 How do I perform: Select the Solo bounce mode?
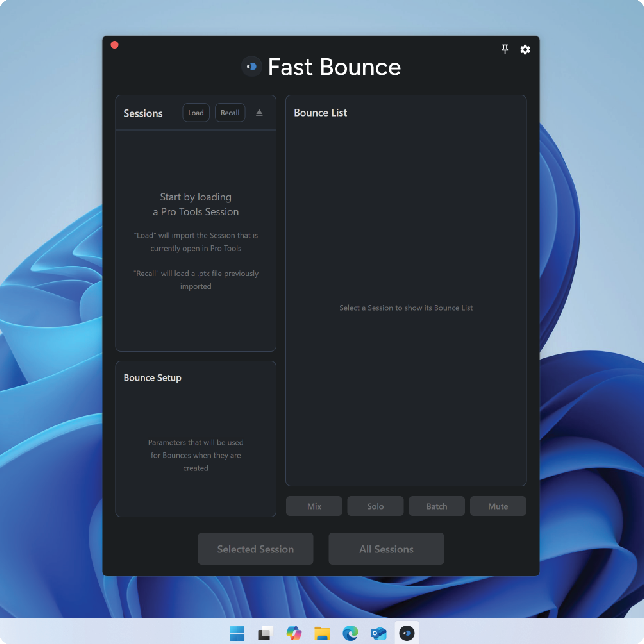[375, 506]
